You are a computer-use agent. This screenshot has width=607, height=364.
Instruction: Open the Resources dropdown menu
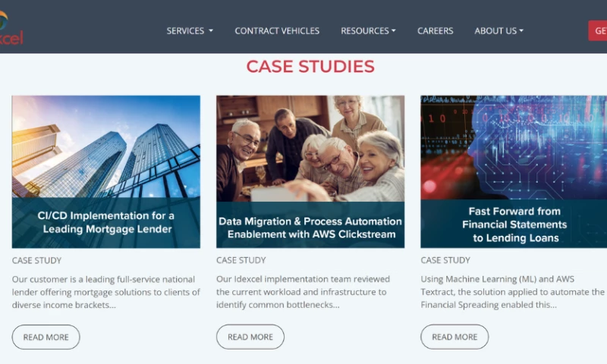click(368, 31)
